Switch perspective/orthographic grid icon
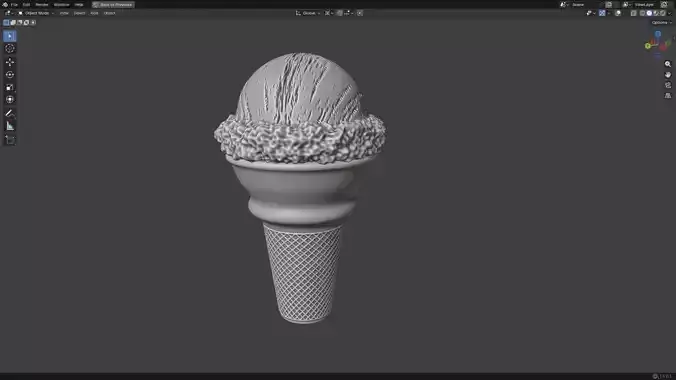Image resolution: width=676 pixels, height=380 pixels. (x=668, y=96)
